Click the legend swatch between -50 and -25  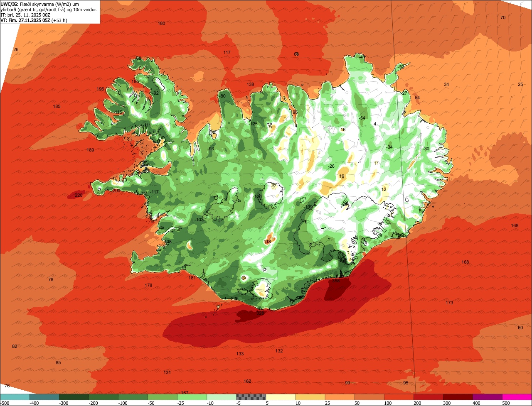coord(163,397)
